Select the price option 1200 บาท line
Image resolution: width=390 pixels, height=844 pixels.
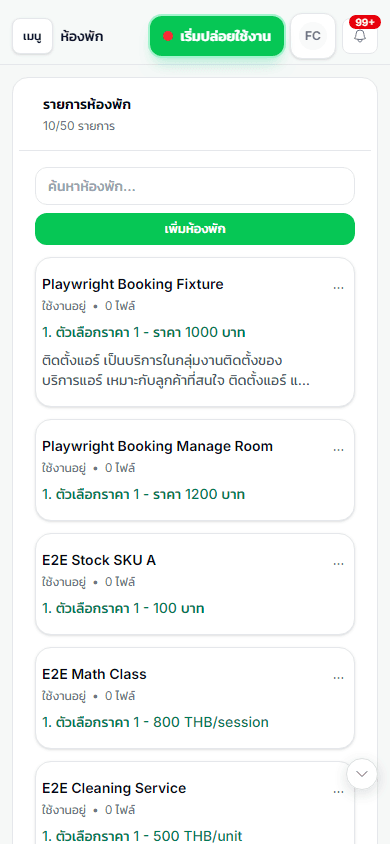pyautogui.click(x=144, y=494)
